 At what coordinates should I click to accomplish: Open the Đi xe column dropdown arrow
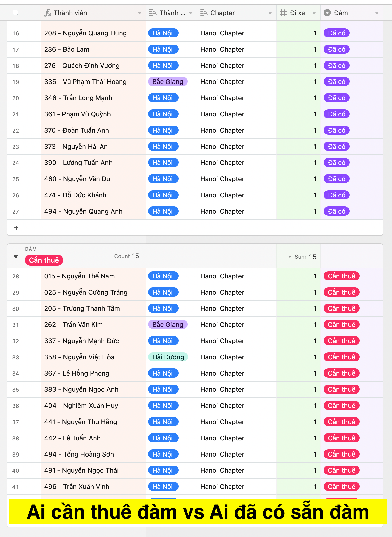[314, 13]
